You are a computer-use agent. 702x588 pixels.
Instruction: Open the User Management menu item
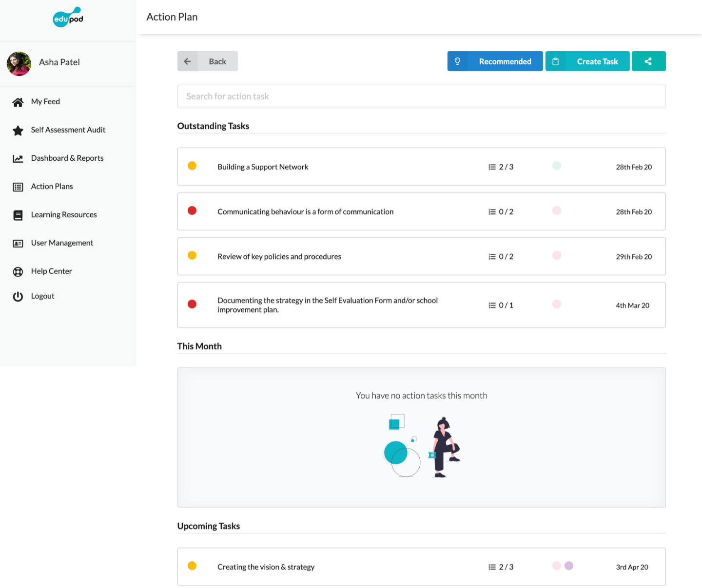click(62, 243)
